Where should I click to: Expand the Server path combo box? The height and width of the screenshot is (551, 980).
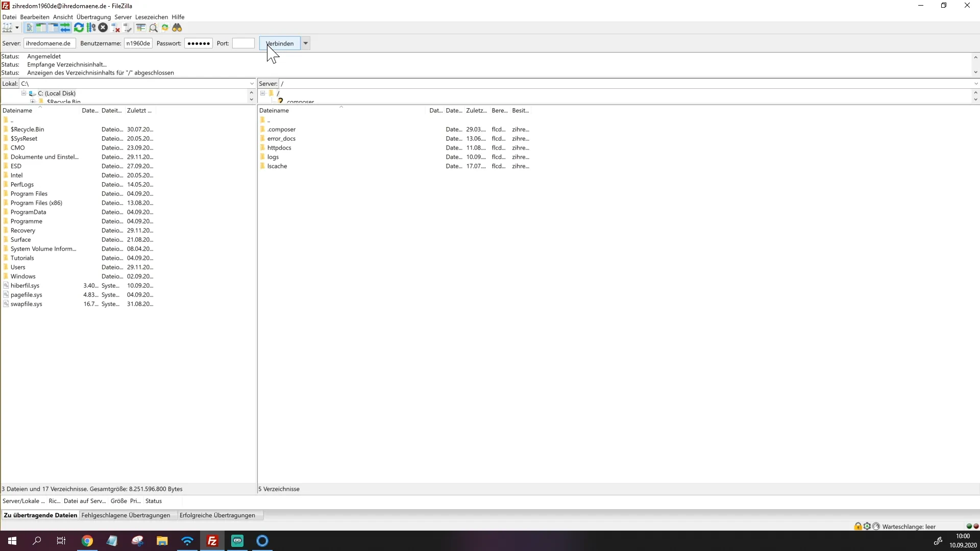[x=975, y=84]
